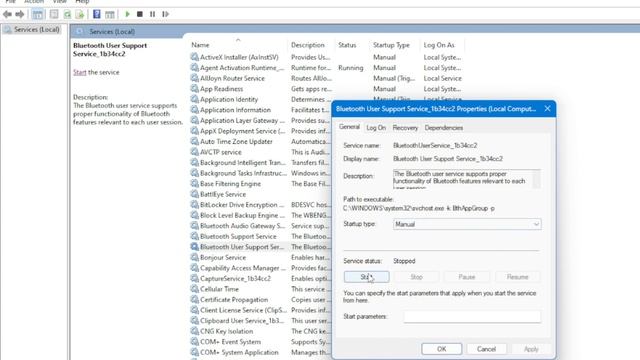Viewport: 640px width, 360px height.
Task: Click the Forward arrow in the toolbar
Action: tap(20, 14)
